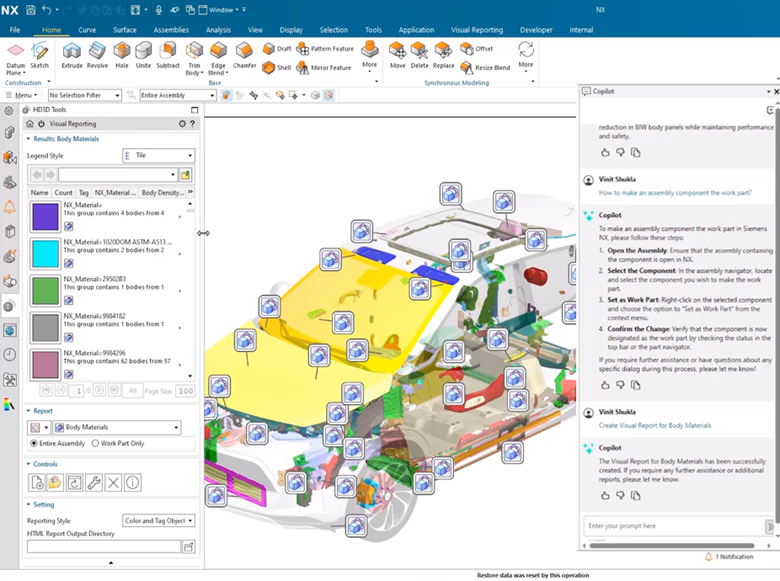The width and height of the screenshot is (780, 581).
Task: Select the Work Part Only option
Action: [96, 443]
